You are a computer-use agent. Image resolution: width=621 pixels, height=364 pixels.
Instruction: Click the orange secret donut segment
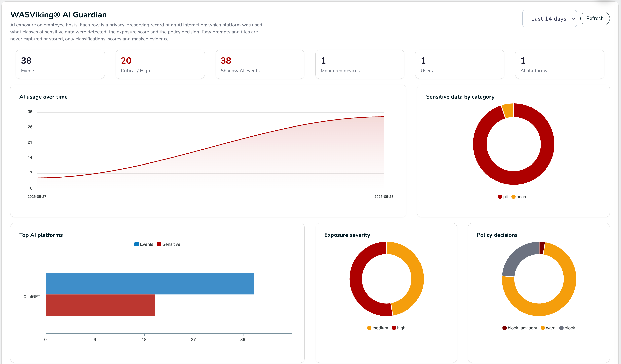click(508, 110)
